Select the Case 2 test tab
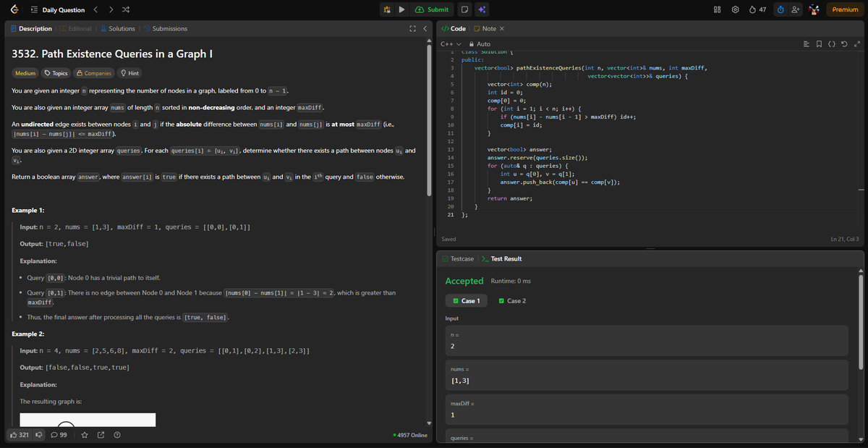 [512, 300]
